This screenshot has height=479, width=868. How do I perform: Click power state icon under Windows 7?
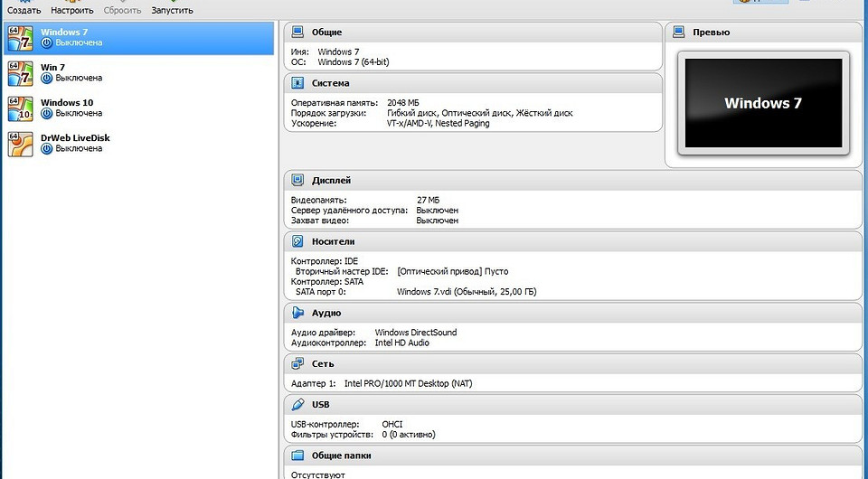click(x=46, y=42)
